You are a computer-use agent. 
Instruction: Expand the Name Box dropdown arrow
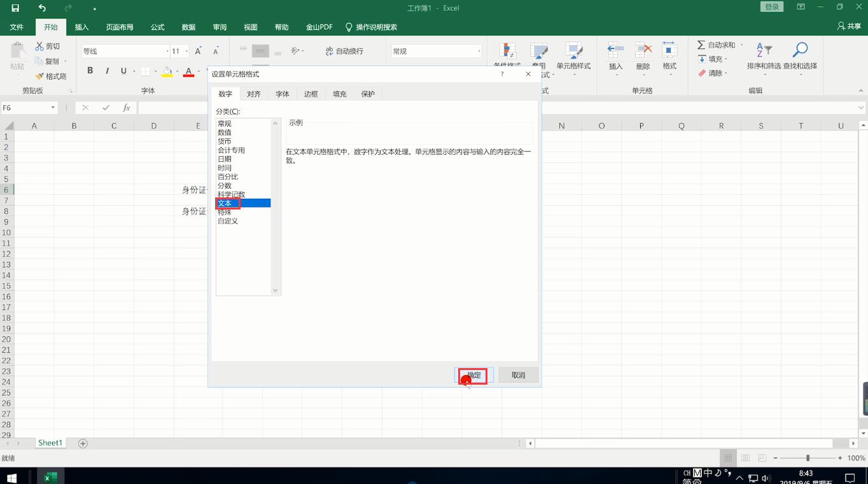[x=53, y=108]
